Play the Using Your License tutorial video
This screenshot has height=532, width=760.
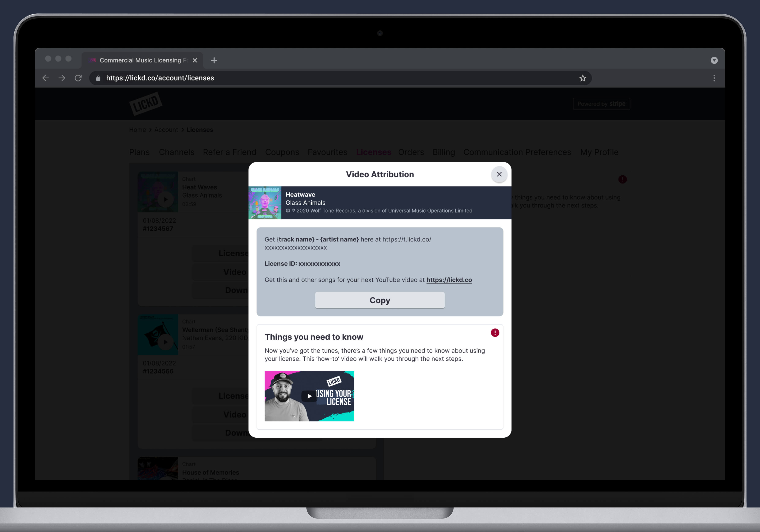309,396
